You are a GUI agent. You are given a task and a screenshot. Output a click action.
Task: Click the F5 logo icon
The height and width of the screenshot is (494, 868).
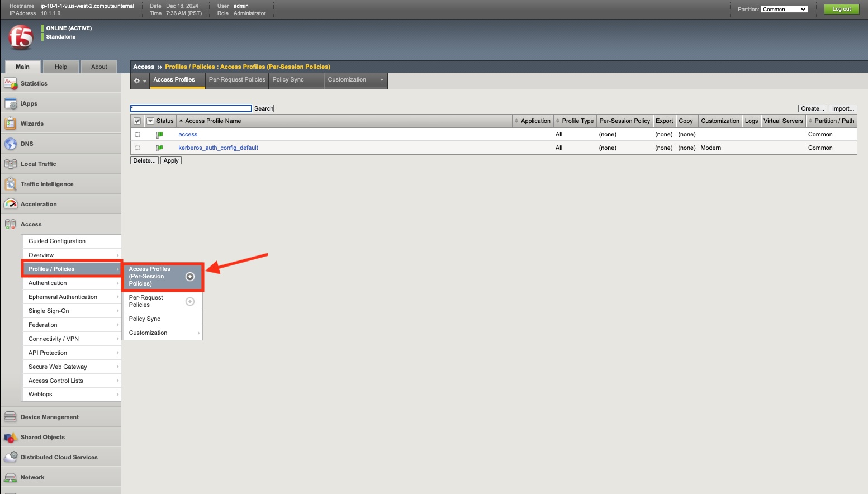point(21,37)
